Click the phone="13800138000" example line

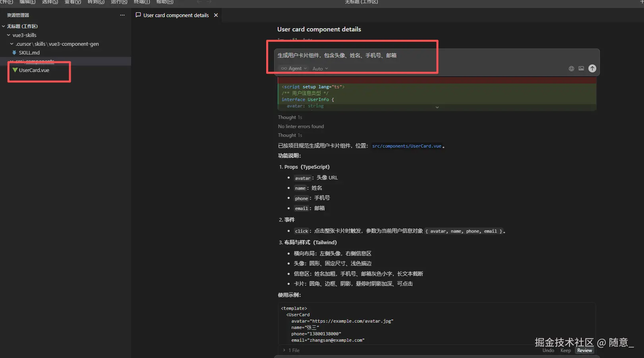[x=316, y=334]
